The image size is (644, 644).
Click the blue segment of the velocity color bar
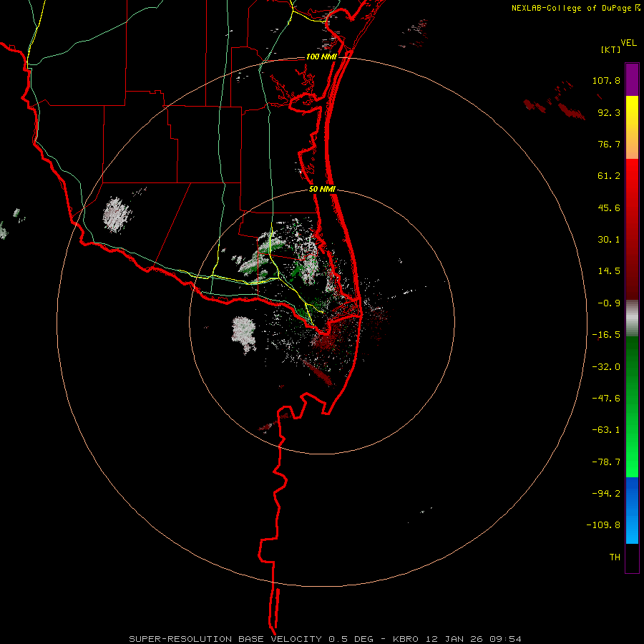coord(632,510)
